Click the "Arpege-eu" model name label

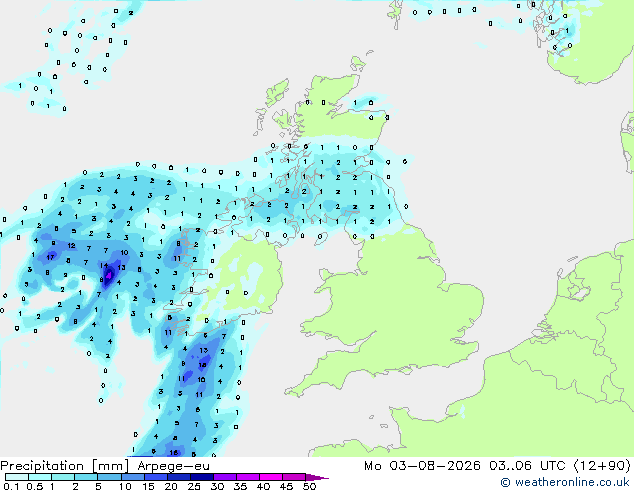[x=173, y=466]
